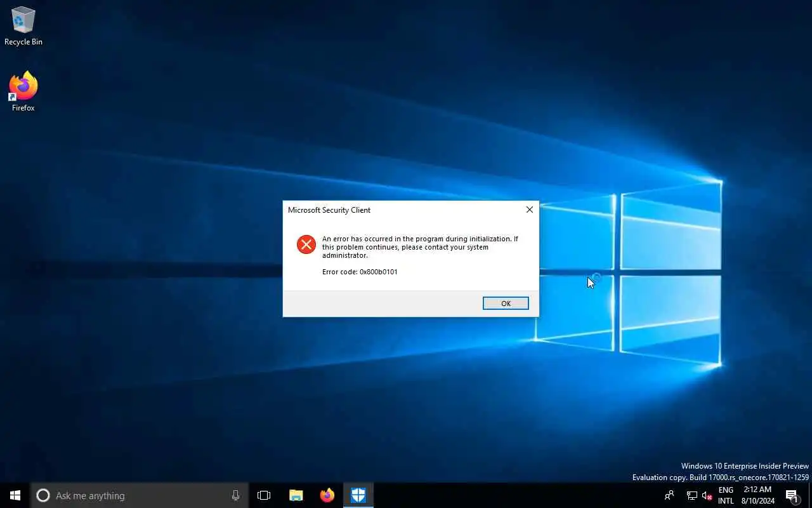
Task: Select the initialization error message text
Action: pyautogui.click(x=420, y=247)
